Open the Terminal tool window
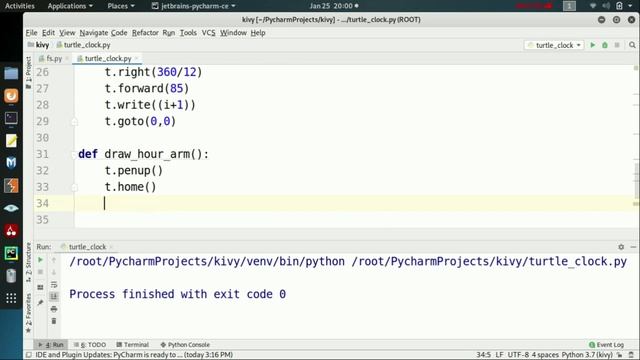 [x=133, y=345]
